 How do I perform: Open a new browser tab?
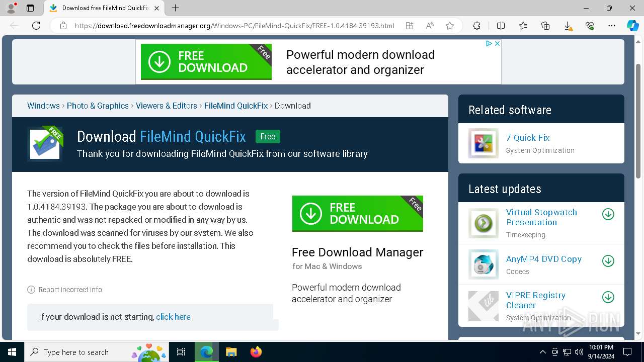(175, 8)
